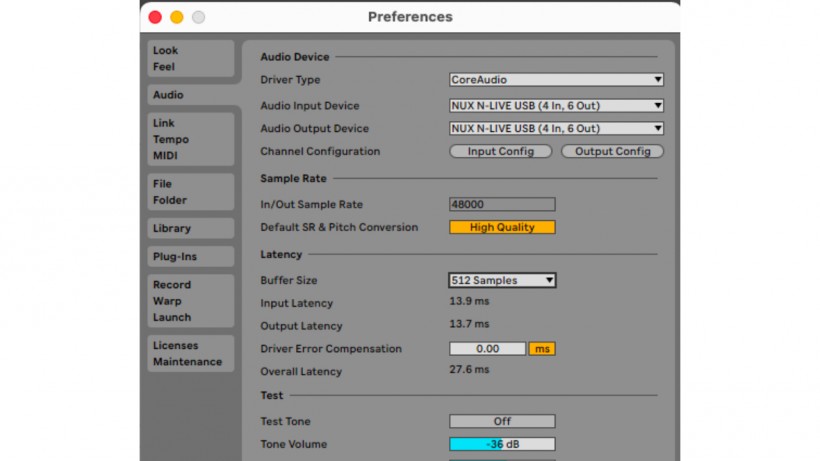Open the Plug-Ins preferences tab
The width and height of the screenshot is (820, 461).
click(190, 257)
